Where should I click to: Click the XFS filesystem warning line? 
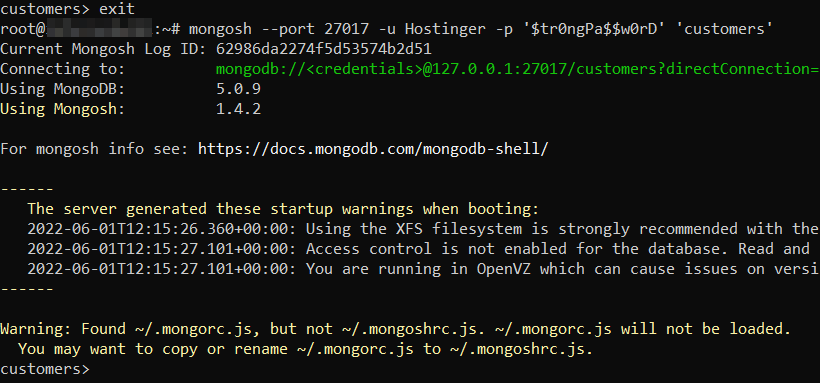tap(423, 229)
